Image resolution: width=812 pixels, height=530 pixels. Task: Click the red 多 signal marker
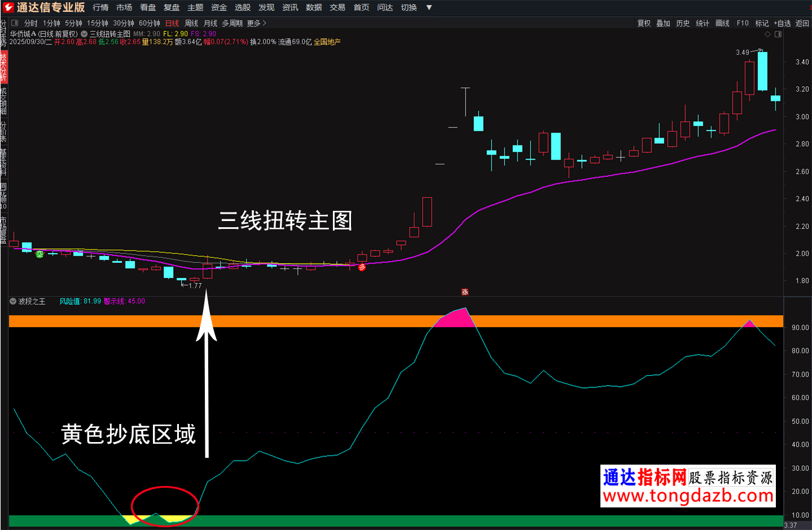point(362,267)
